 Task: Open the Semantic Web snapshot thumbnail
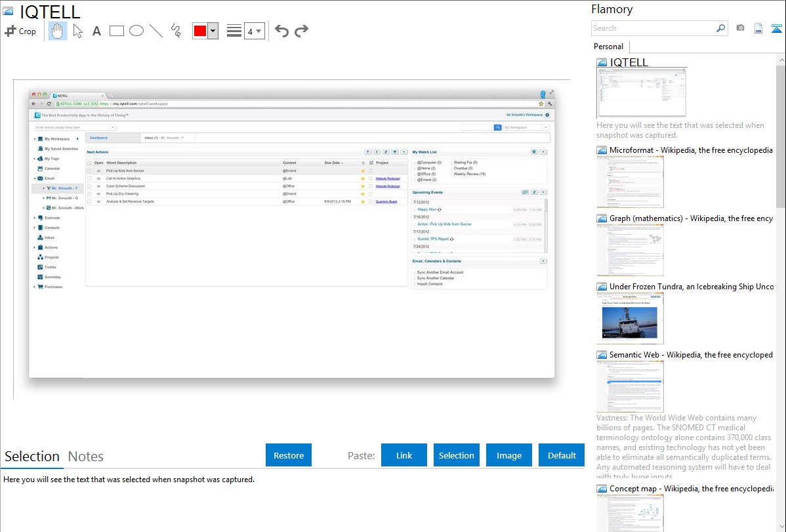[630, 386]
